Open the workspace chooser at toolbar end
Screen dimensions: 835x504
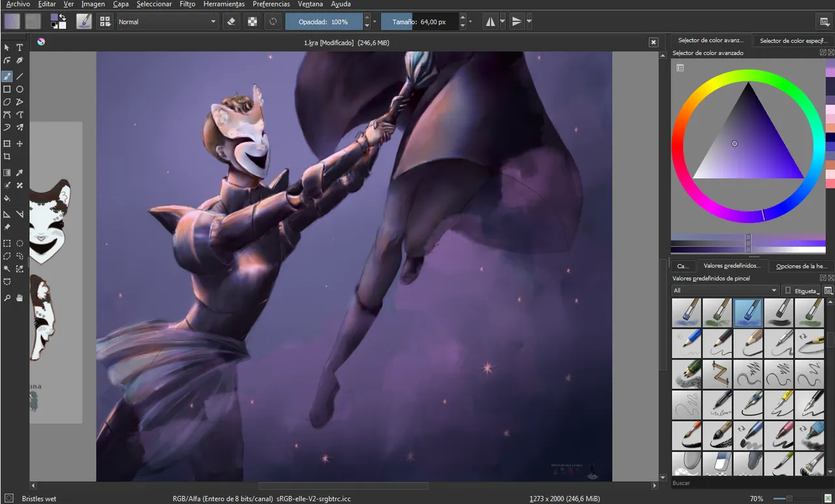point(825,22)
